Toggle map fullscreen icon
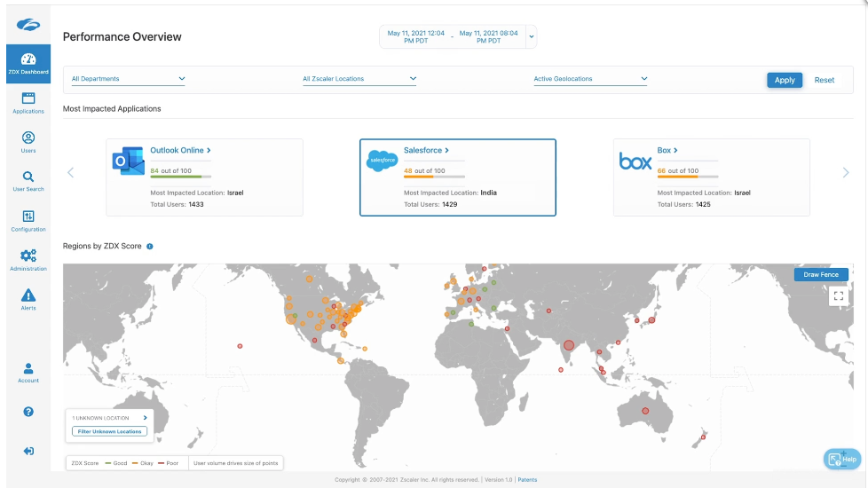Viewport: 868px width, 488px height. [839, 296]
